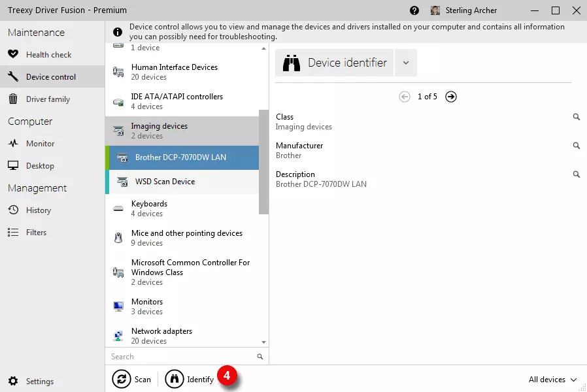This screenshot has width=587, height=392.
Task: Click Sterling Archer's profile avatar
Action: [x=435, y=10]
